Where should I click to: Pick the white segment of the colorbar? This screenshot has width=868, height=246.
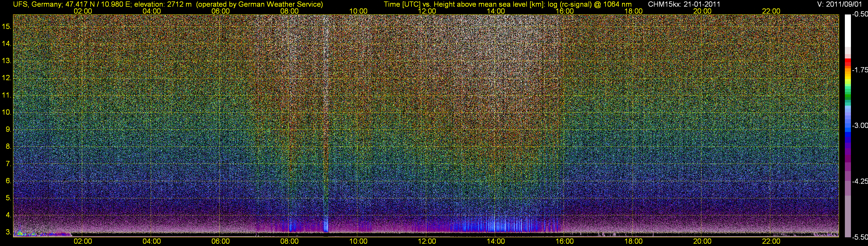[848, 30]
